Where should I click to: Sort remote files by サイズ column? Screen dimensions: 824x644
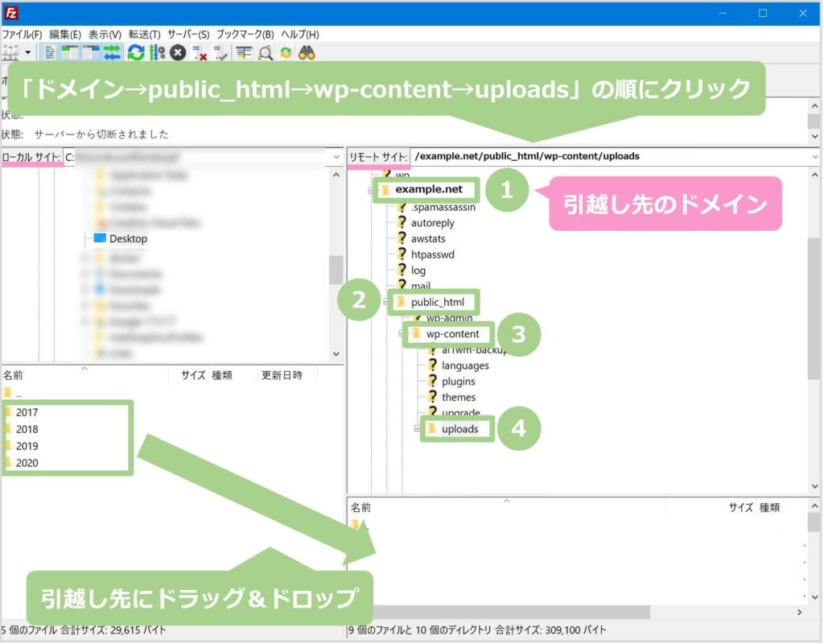point(740,508)
